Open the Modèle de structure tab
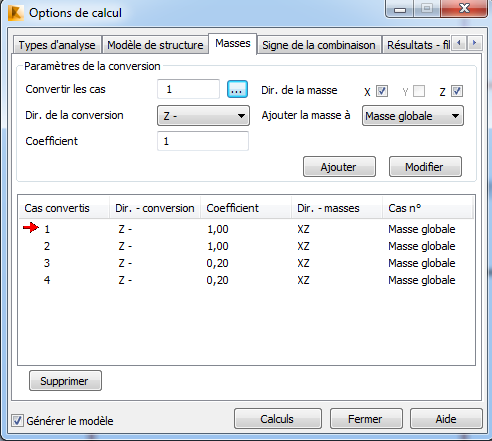Viewport: 492px width, 441px height. [x=155, y=45]
